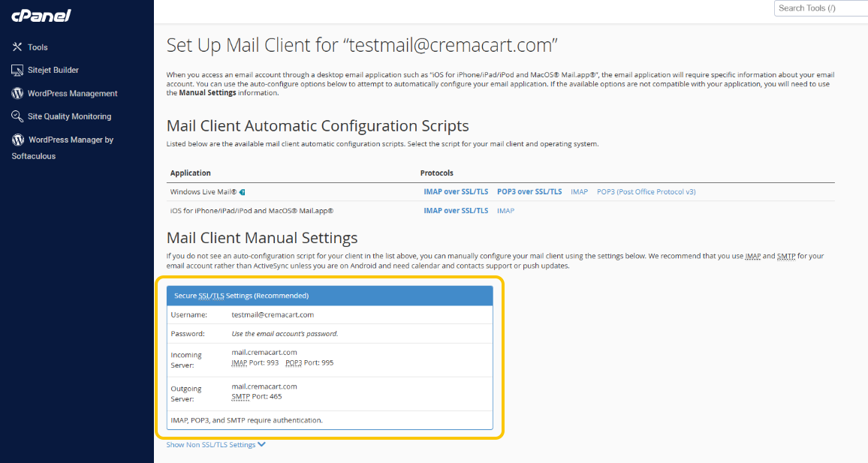Click the cPanel logo

41,16
